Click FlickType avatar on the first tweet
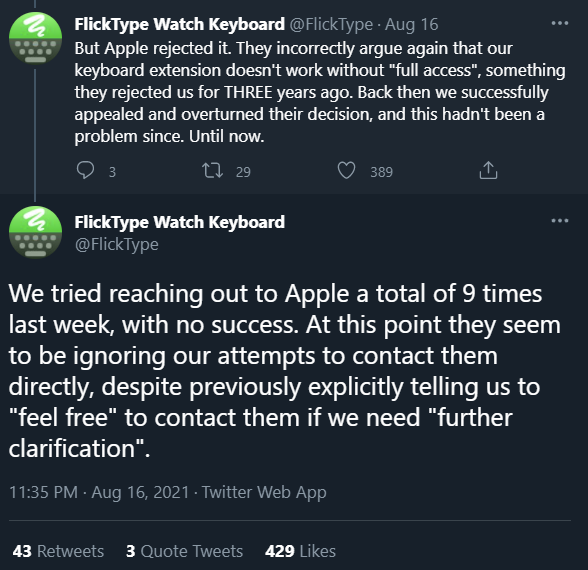 point(35,38)
